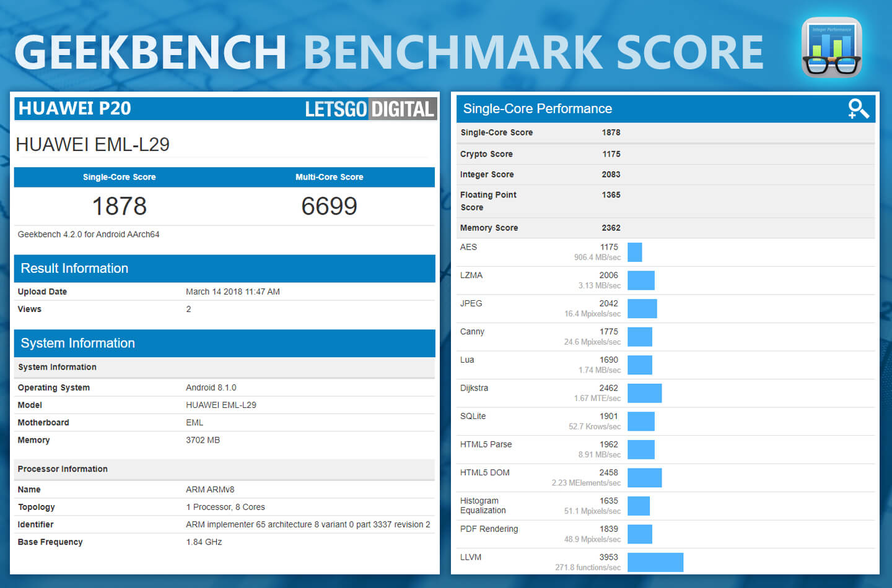Click the Crypto Score value 1175

point(611,154)
